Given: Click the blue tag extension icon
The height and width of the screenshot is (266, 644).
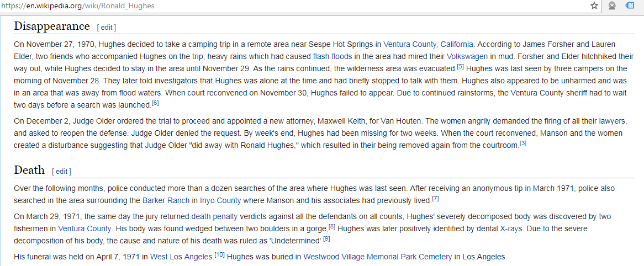Looking at the screenshot, I should pos(630,6).
